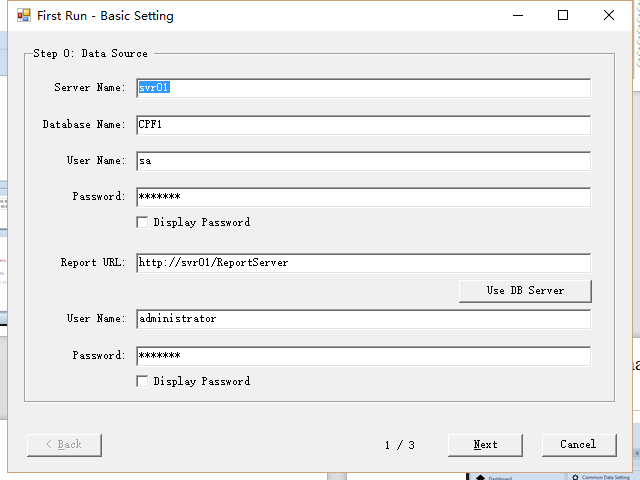Focus the Server Name field

(x=364, y=88)
